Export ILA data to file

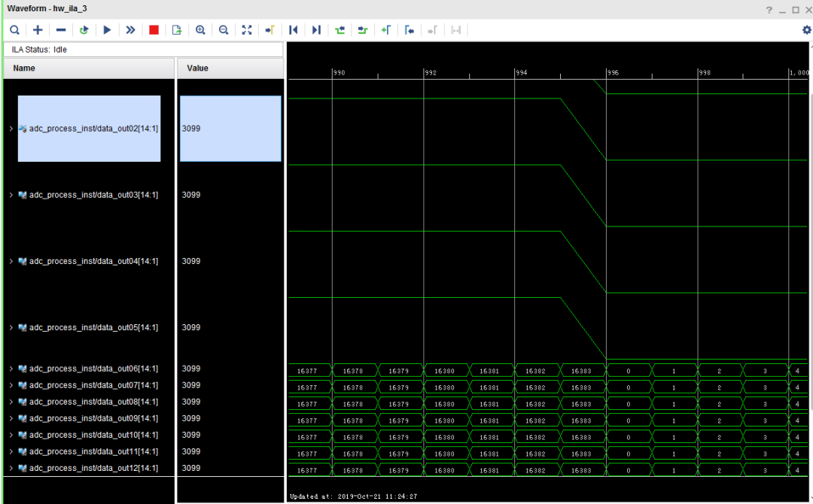click(177, 30)
